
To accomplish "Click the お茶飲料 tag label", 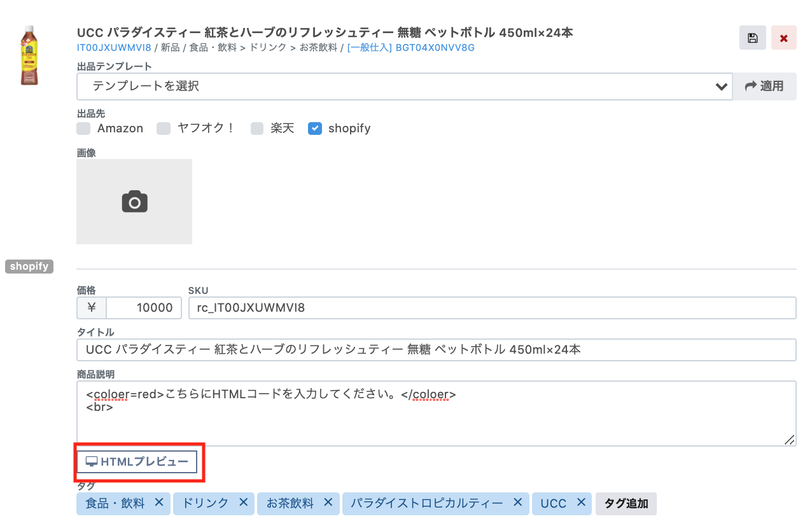I will pos(290,504).
